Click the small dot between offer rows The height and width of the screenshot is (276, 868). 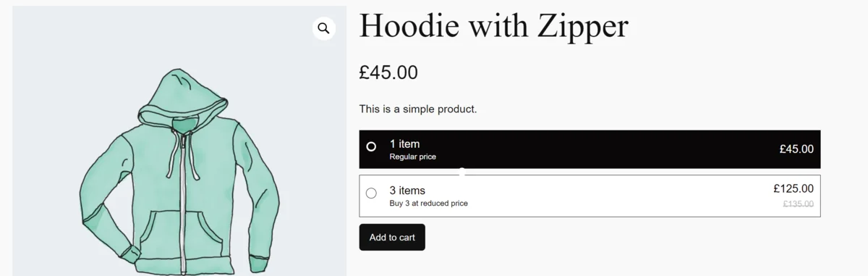461,171
